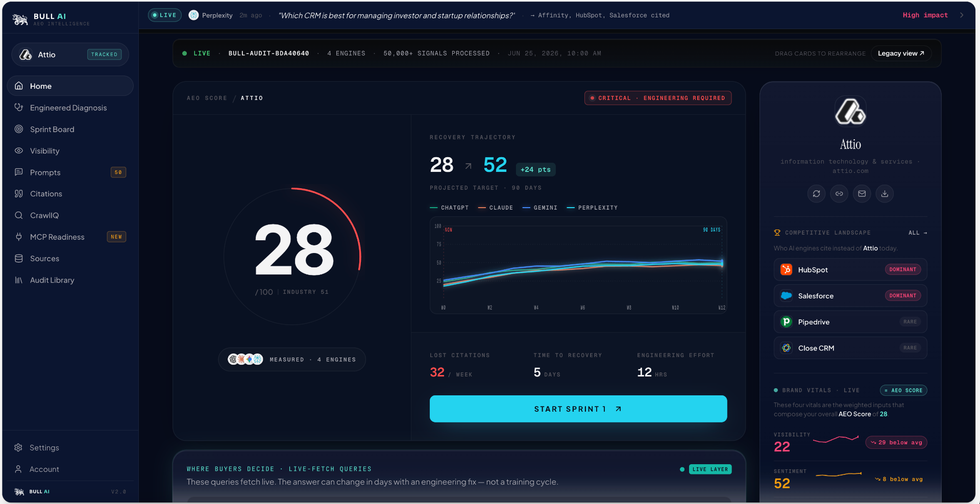Image resolution: width=980 pixels, height=504 pixels.
Task: Click the Engineered Diagnosis stethoscope icon
Action: click(19, 107)
